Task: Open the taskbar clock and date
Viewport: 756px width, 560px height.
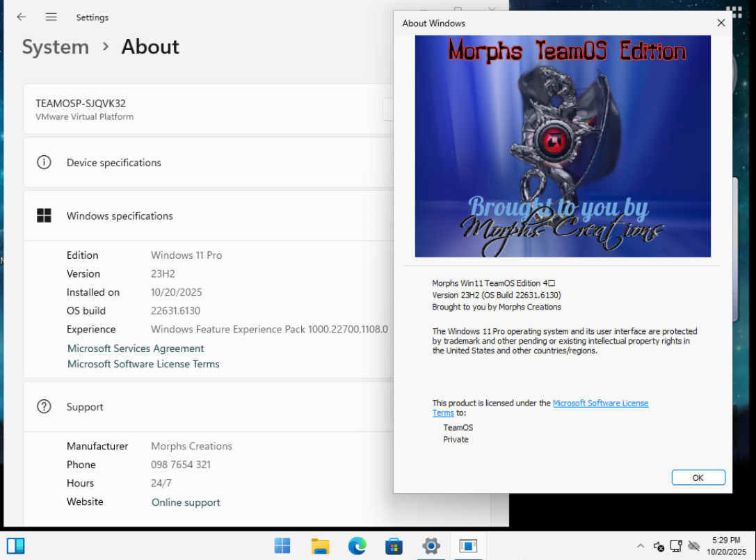Action: [725, 546]
